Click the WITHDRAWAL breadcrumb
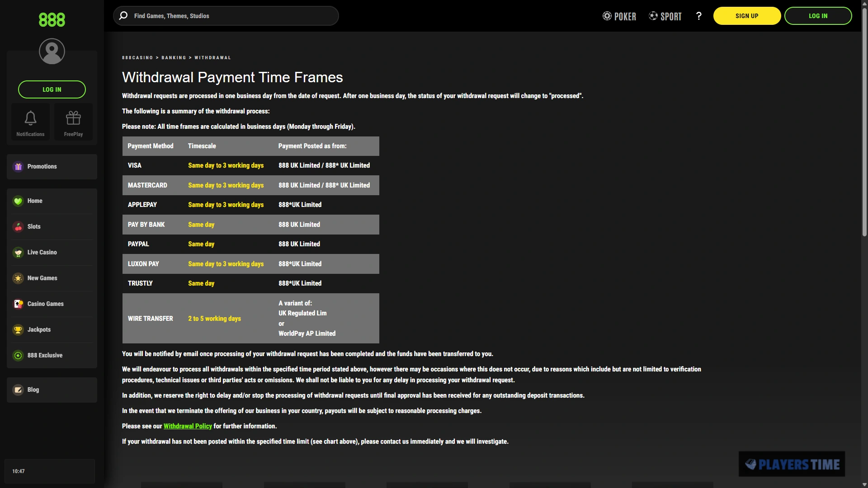868x488 pixels. click(212, 58)
